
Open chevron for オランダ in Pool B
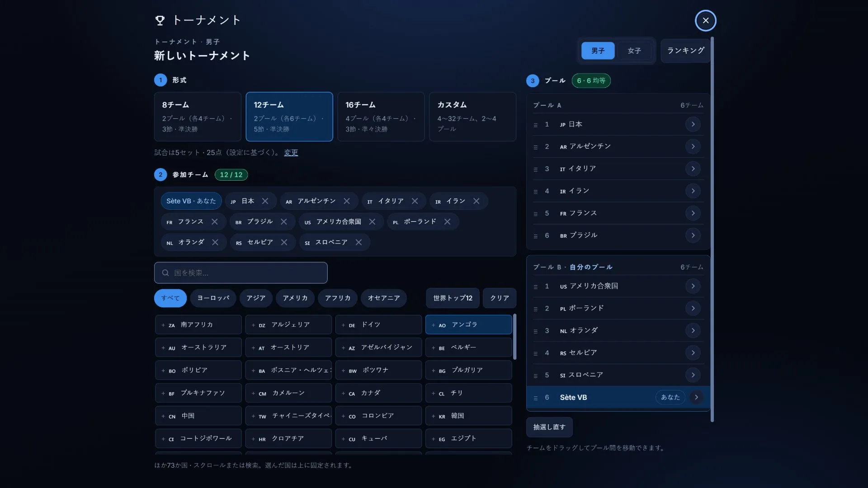693,330
